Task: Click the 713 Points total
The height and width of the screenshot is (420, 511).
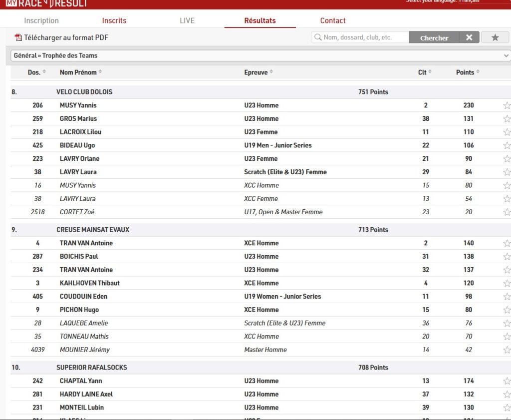Action: click(373, 230)
